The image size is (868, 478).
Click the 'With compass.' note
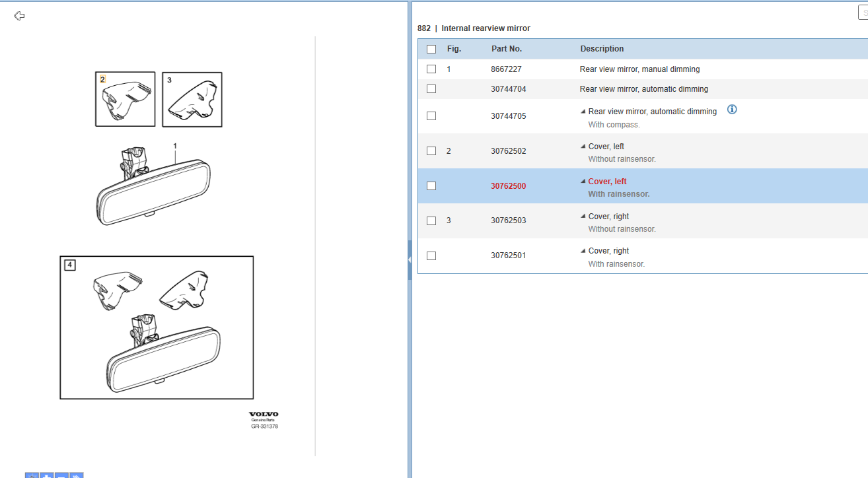tap(614, 125)
